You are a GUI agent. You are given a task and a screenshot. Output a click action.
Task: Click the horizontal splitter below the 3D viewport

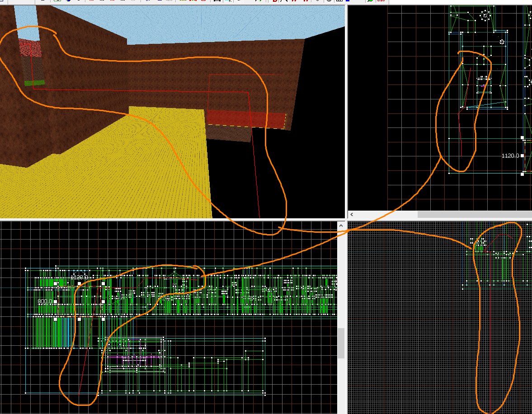pyautogui.click(x=172, y=220)
